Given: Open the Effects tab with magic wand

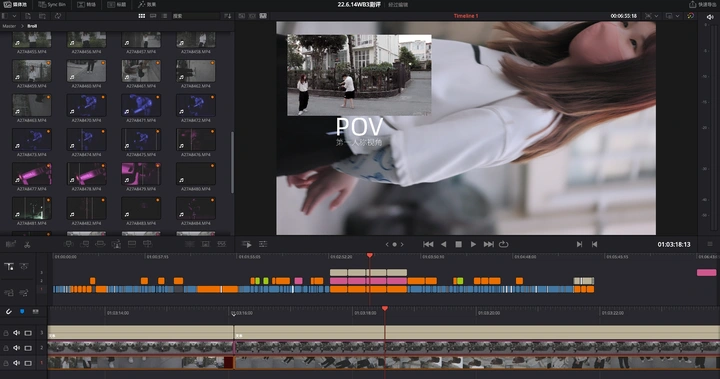Looking at the screenshot, I should pos(147,5).
